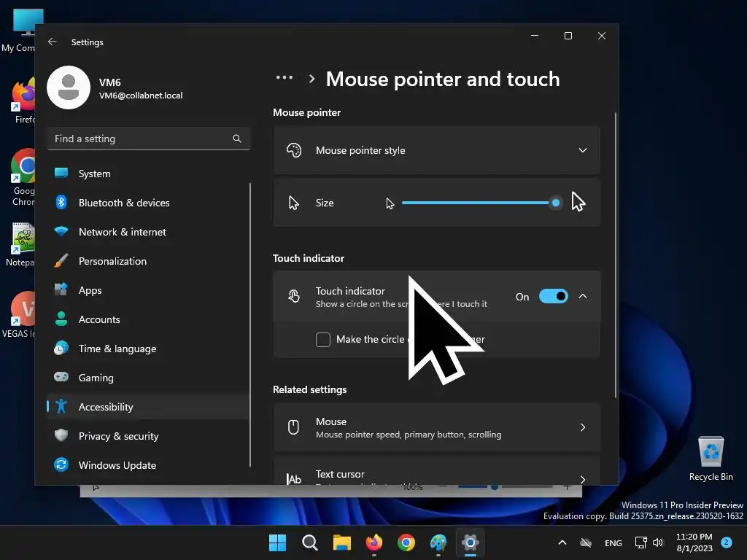Open Text cursor settings via its chevron
Viewport: 747px width, 560px height.
click(x=583, y=479)
